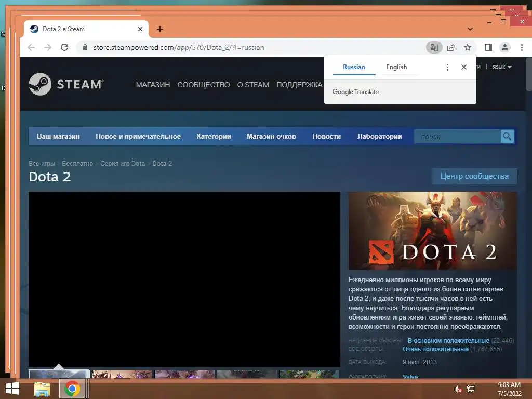Follow the Dota 2 breadcrumb link
Image resolution: width=532 pixels, height=399 pixels.
pyautogui.click(x=162, y=164)
